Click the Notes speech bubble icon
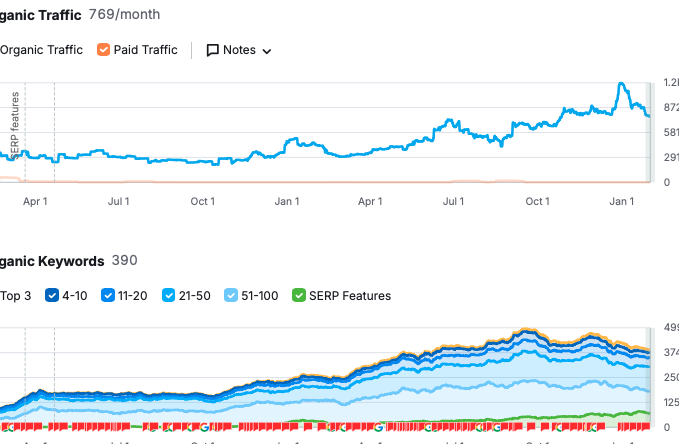The image size is (679, 444). click(213, 50)
